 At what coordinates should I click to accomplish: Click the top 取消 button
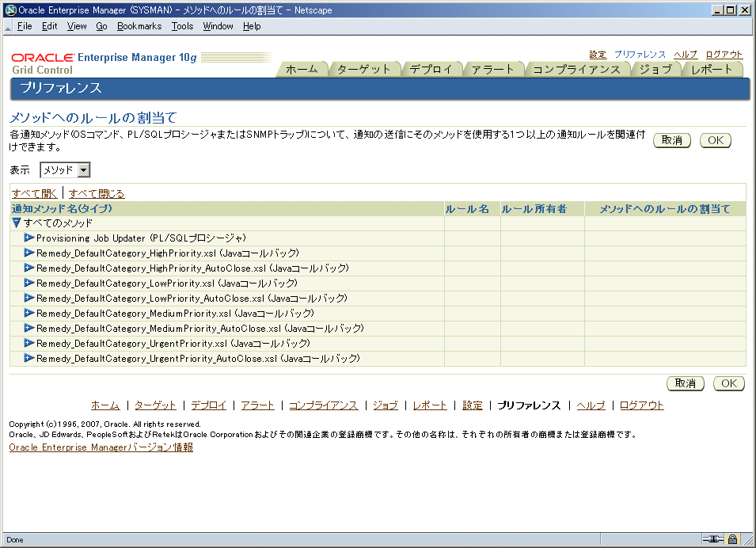[x=671, y=140]
